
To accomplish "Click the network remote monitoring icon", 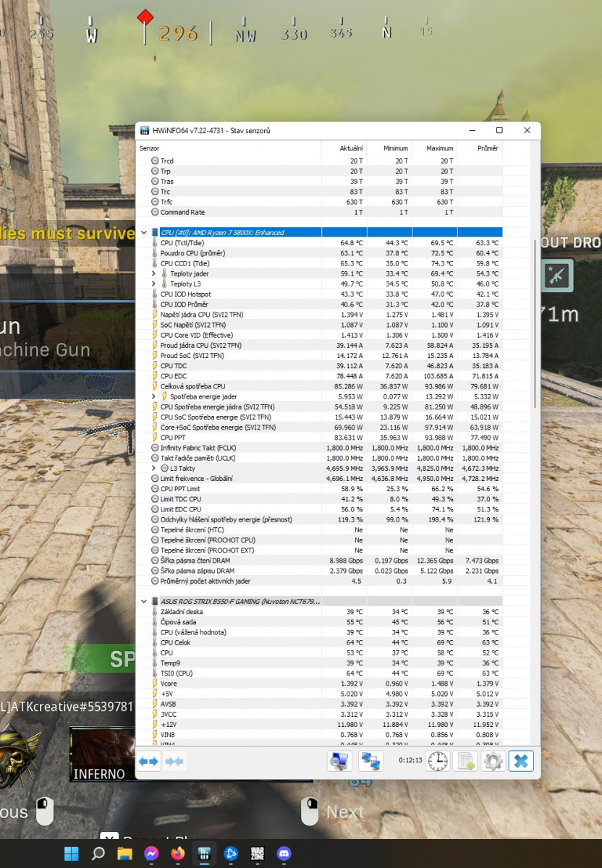I will pos(370,762).
